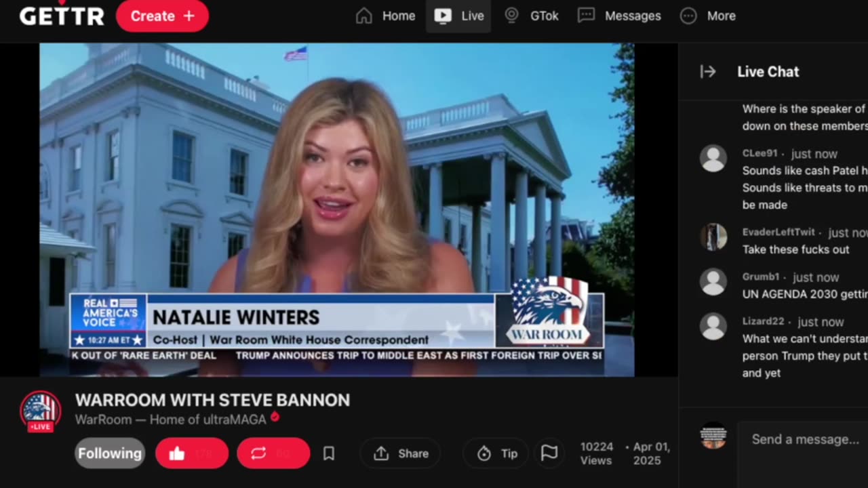Like the stream with thumbs-up button
The image size is (868, 488).
pyautogui.click(x=192, y=453)
